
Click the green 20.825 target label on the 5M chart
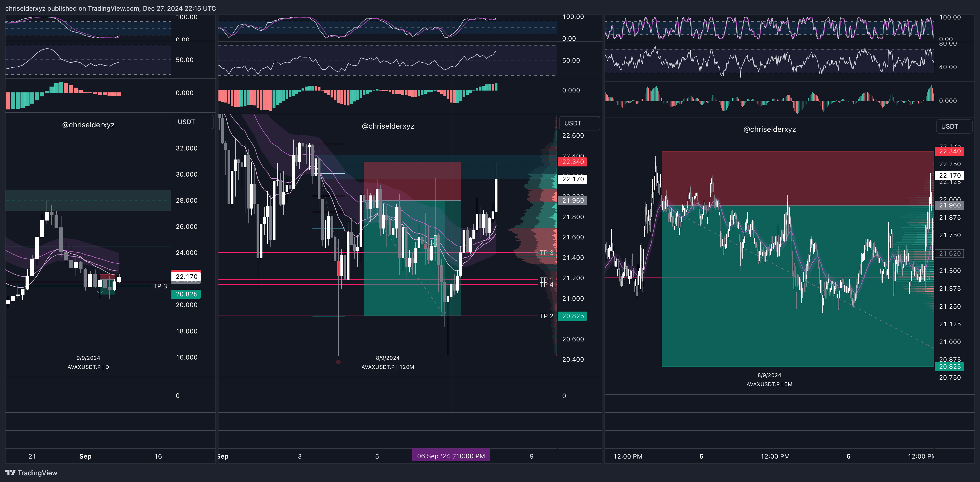pos(950,367)
